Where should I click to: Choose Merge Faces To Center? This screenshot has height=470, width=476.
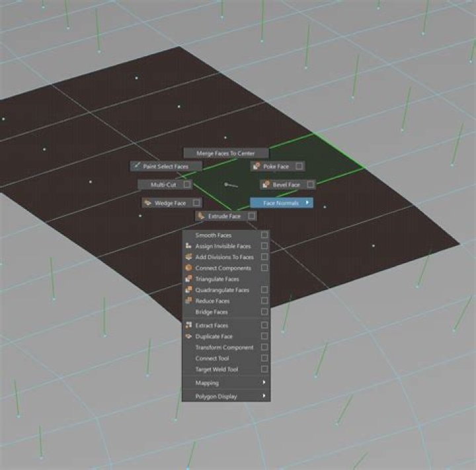226,153
